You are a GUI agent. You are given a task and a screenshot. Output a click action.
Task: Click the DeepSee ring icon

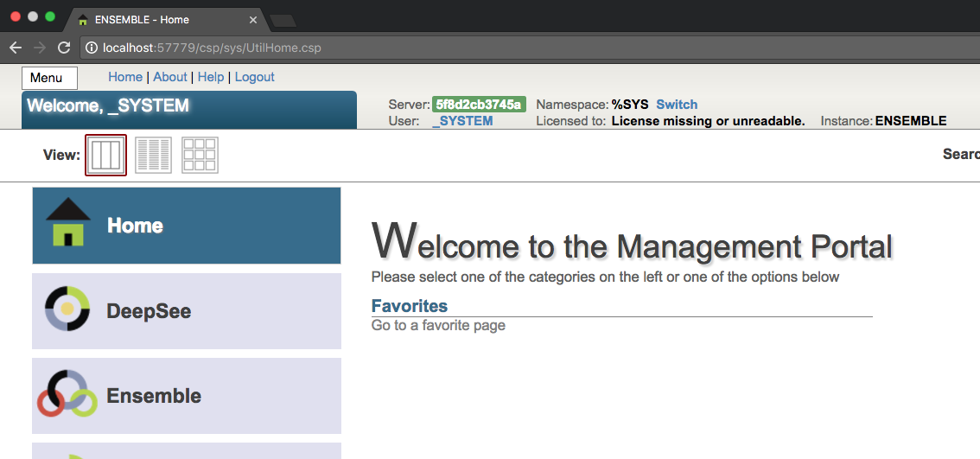[67, 309]
